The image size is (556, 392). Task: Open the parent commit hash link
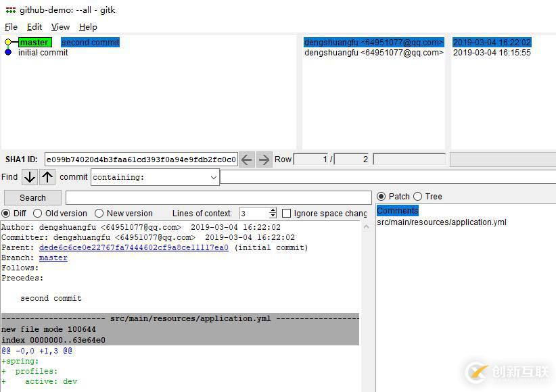pyautogui.click(x=134, y=247)
